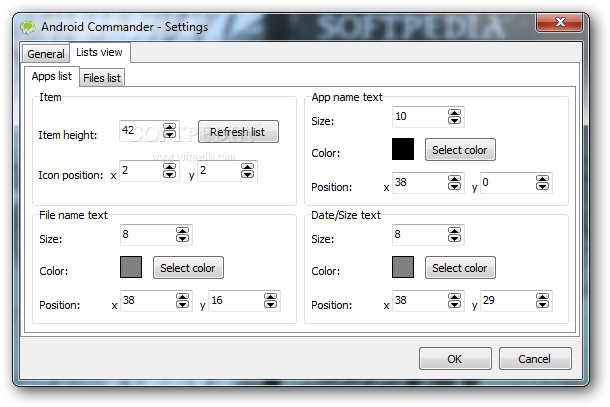Image resolution: width=610 pixels, height=407 pixels.
Task: Increase the Date/Size text size
Action: click(454, 230)
